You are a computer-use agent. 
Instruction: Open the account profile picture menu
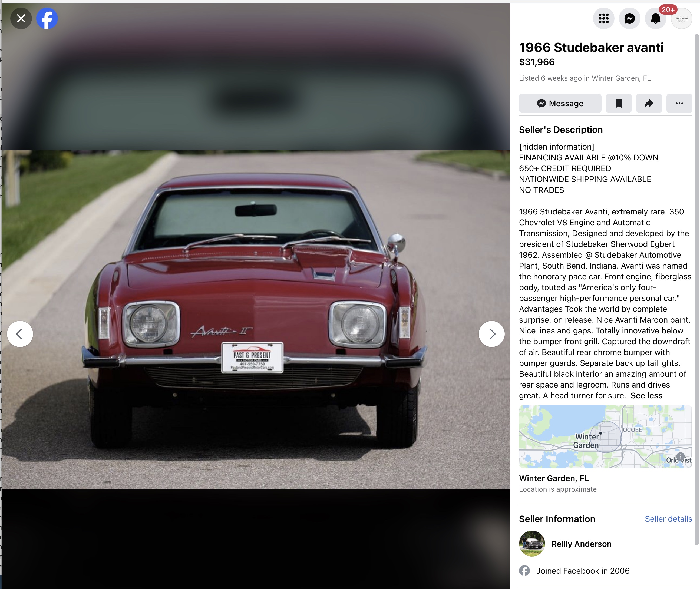point(682,18)
